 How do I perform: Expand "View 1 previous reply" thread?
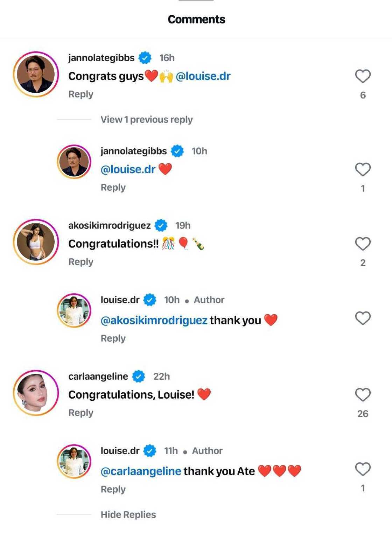click(x=146, y=120)
